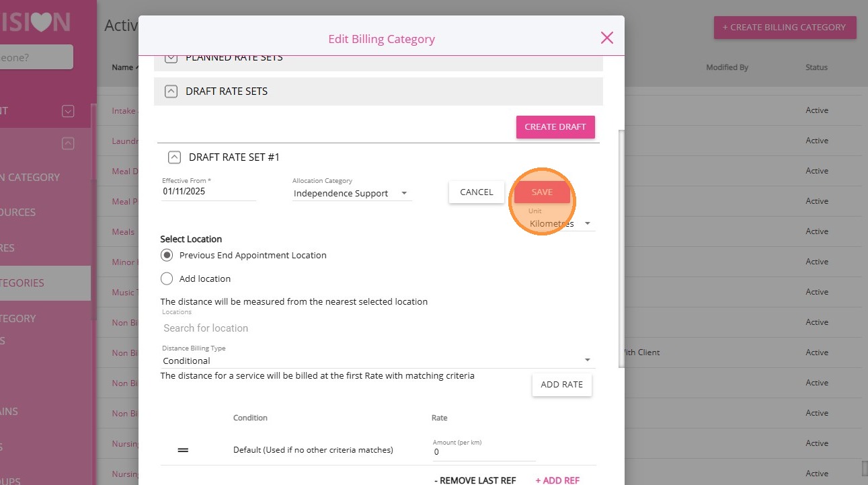Open the Allocation Category dropdown
Screen dimensions: 868x485
coord(352,194)
